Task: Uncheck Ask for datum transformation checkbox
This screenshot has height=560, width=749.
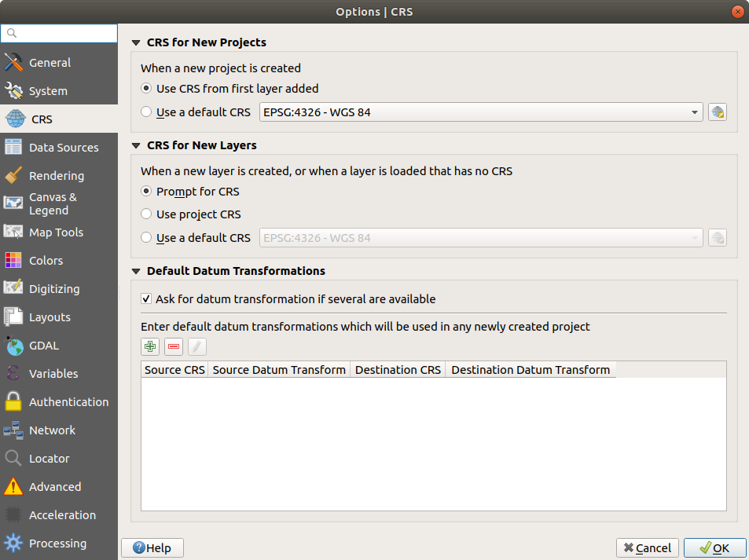Action: point(146,299)
